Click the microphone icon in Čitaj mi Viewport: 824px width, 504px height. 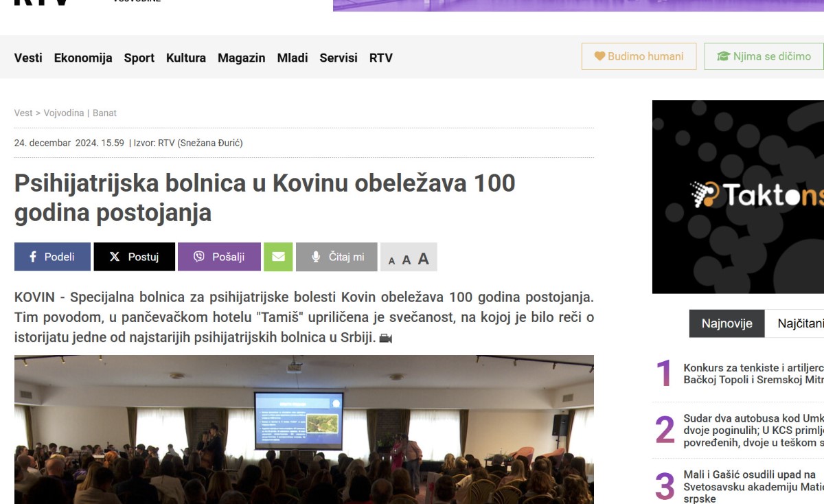316,257
